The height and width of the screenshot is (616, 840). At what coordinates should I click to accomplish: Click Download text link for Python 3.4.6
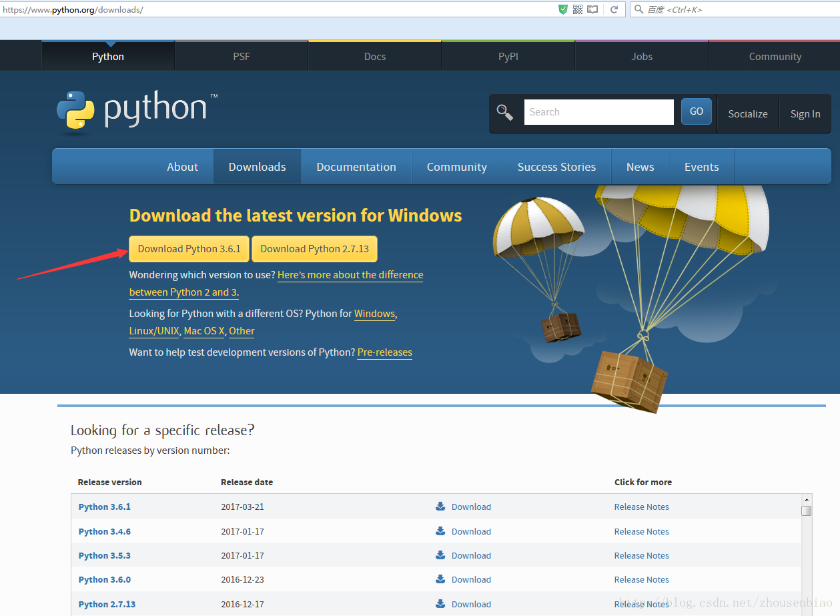click(x=471, y=531)
